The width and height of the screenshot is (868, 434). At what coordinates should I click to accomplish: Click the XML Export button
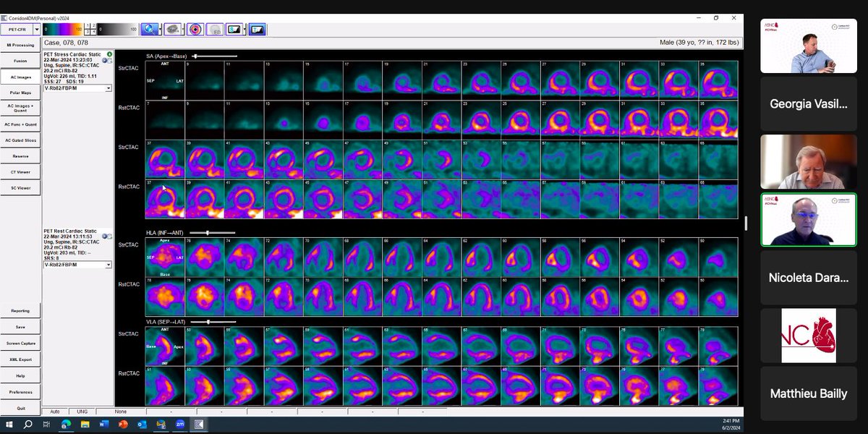(x=20, y=359)
